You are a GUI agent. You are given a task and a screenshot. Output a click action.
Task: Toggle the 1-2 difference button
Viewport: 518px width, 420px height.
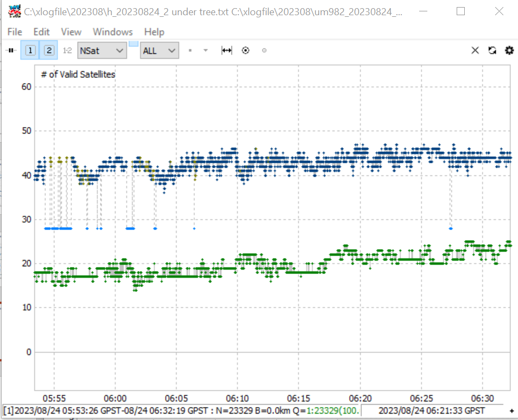[x=67, y=50]
